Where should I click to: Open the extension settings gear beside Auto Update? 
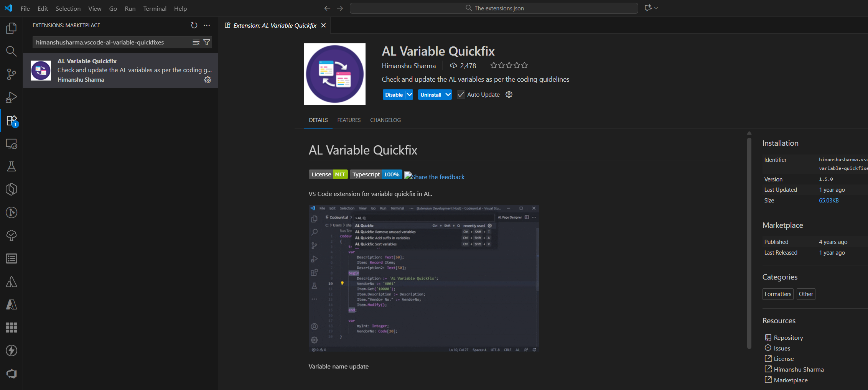509,94
